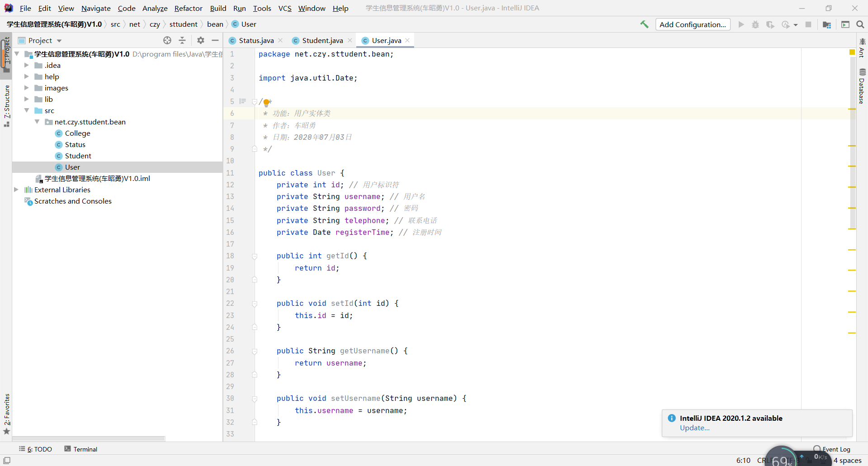
Task: Select the Student class in tree
Action: 78,156
